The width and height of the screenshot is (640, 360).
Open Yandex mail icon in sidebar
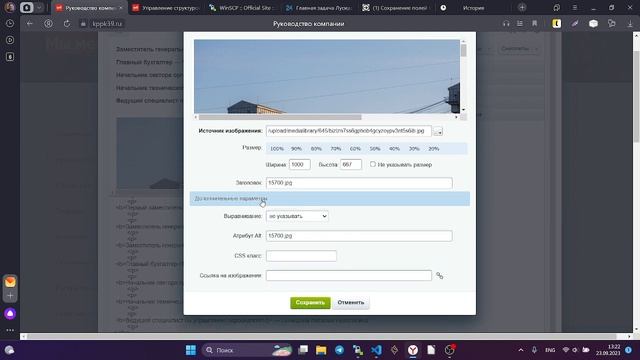click(x=10, y=282)
